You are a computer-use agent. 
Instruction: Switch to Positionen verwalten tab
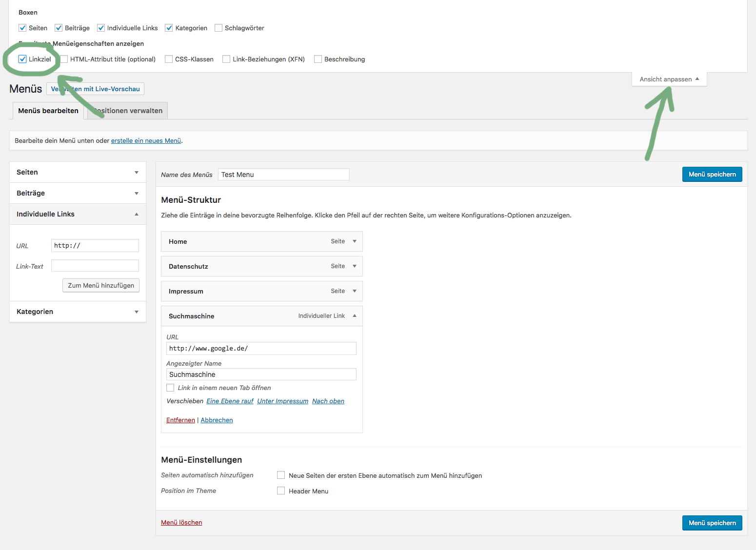pos(127,111)
